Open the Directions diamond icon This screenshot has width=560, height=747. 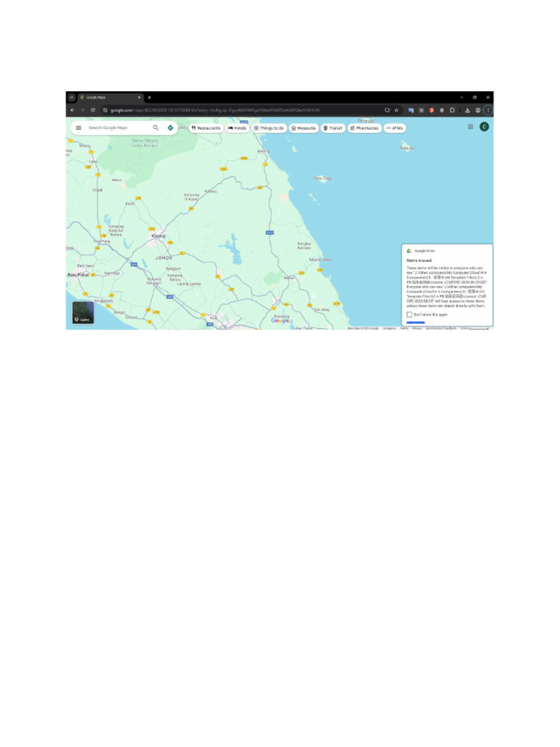170,128
